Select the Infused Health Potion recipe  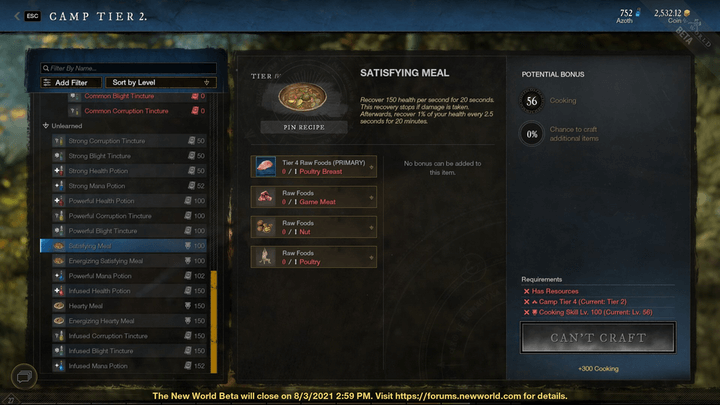pyautogui.click(x=129, y=291)
